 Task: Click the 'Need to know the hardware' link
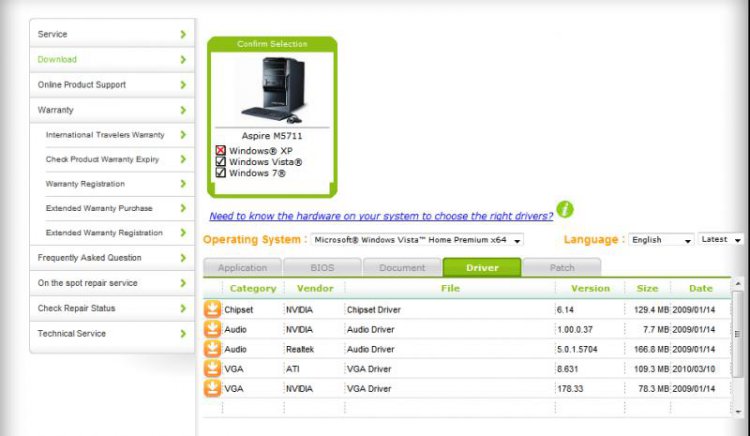click(x=381, y=216)
